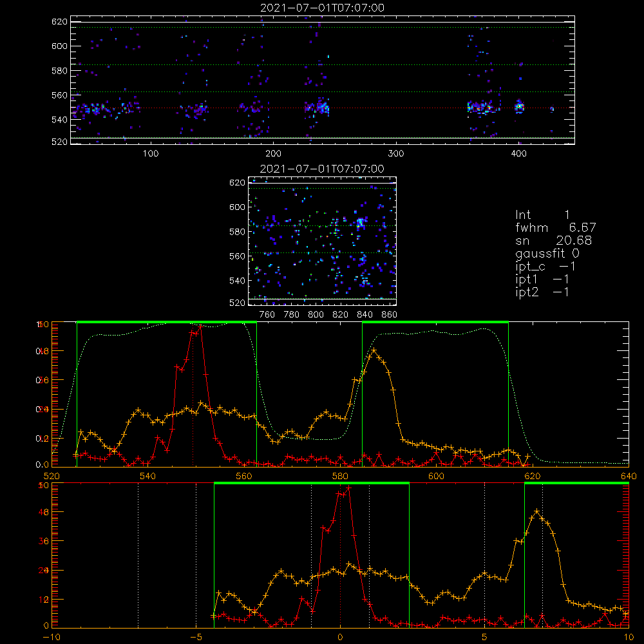This screenshot has width=644, height=644.
Task: Click x-axis label -5 of the bottom plot
Action: pos(196,638)
